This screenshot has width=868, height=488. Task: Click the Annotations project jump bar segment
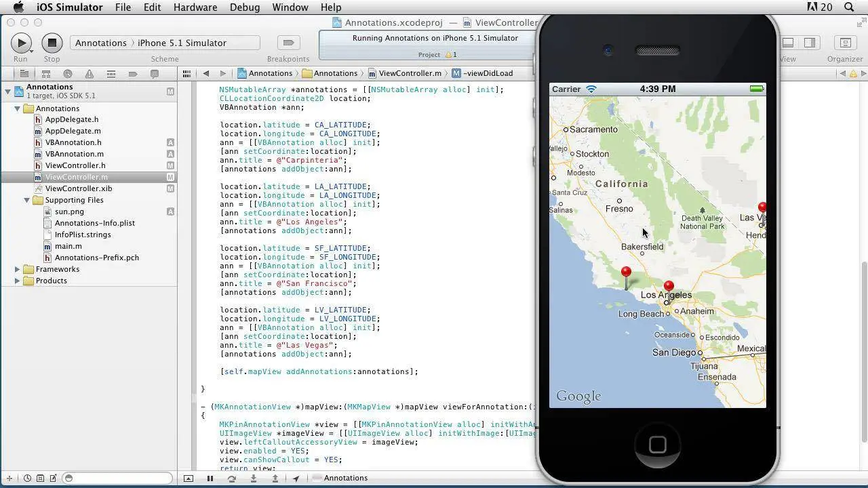click(264, 73)
